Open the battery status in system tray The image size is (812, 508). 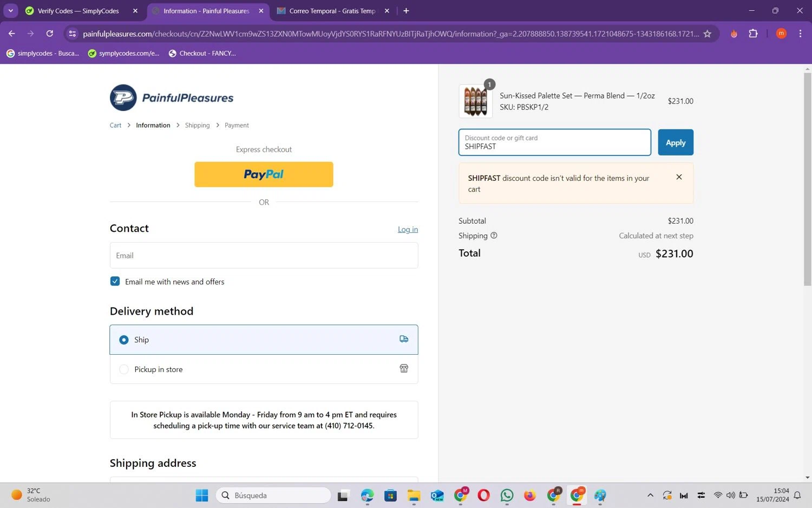coord(744,496)
